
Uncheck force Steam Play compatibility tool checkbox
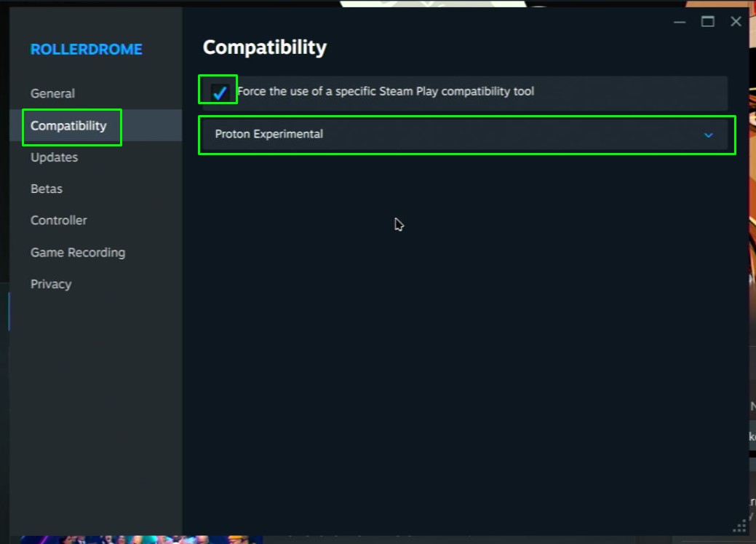pos(219,92)
